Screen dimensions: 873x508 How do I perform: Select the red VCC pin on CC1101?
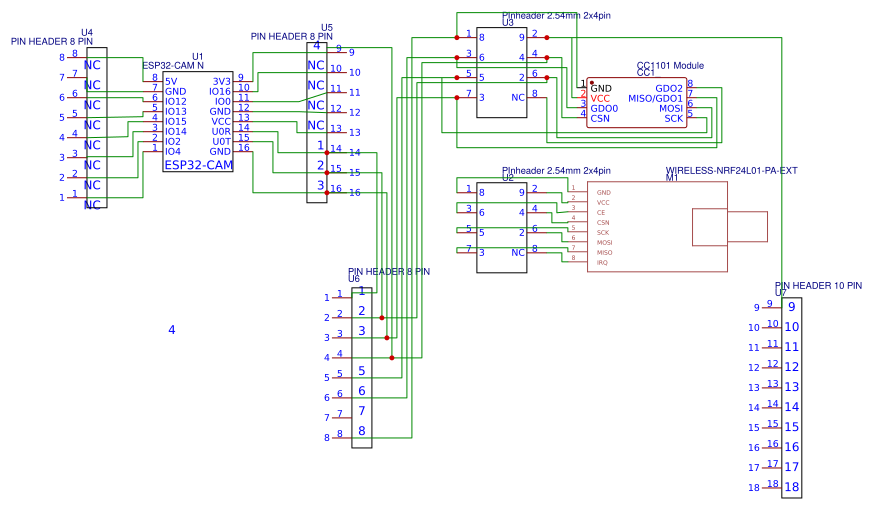click(x=600, y=99)
